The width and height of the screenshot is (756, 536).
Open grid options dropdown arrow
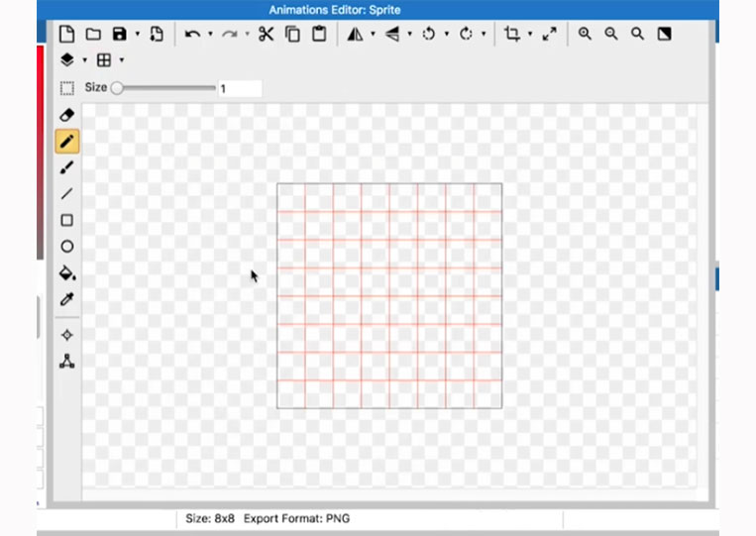pos(122,60)
